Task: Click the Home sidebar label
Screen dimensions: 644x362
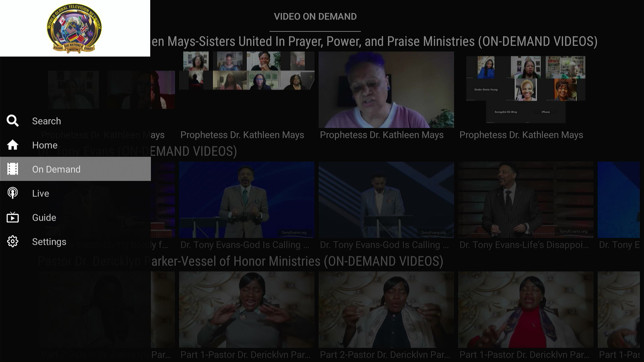Action: [45, 145]
